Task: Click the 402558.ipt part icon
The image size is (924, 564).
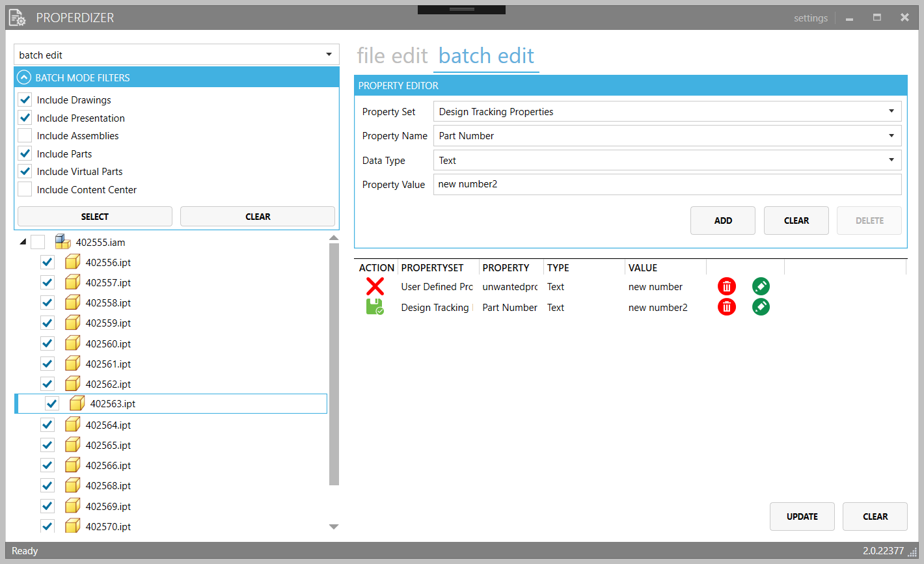Action: click(72, 302)
